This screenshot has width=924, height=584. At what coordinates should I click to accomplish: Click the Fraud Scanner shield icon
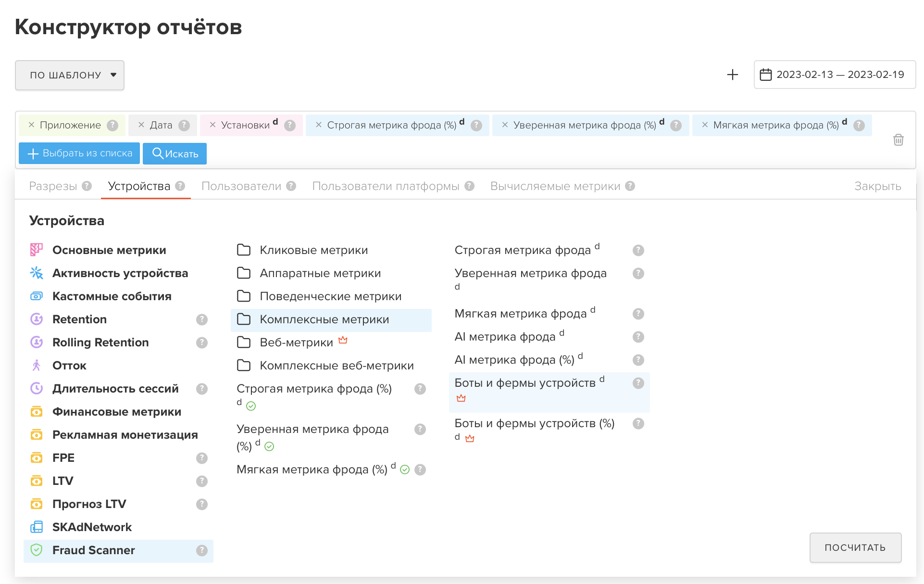[37, 550]
